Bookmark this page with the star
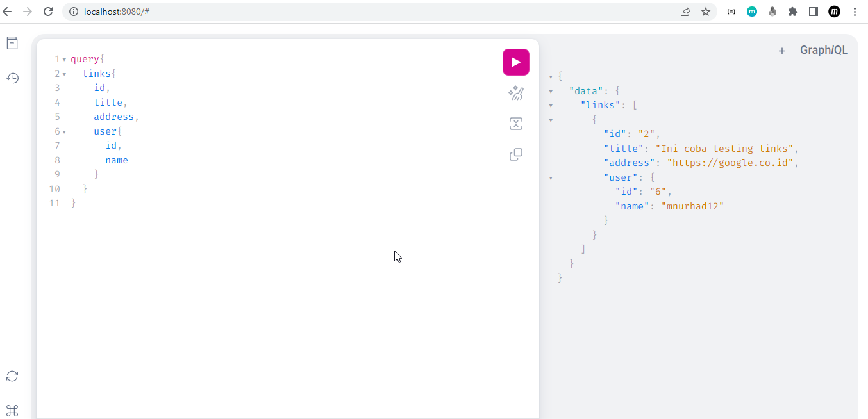The image size is (868, 419). [x=706, y=11]
